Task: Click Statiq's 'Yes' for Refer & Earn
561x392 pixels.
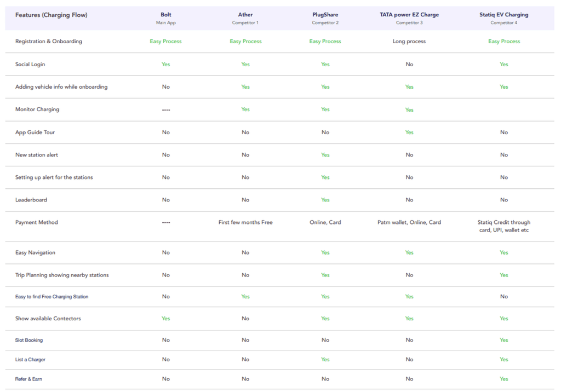Action: pos(504,378)
